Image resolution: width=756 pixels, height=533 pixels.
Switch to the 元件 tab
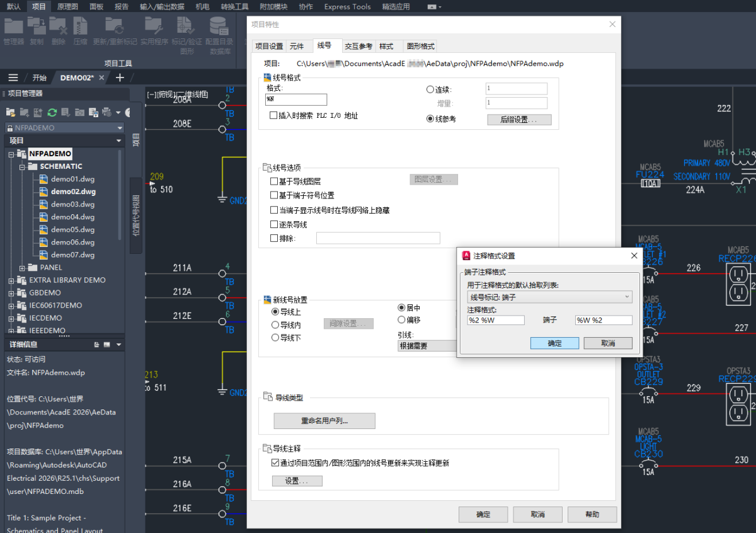pyautogui.click(x=296, y=46)
